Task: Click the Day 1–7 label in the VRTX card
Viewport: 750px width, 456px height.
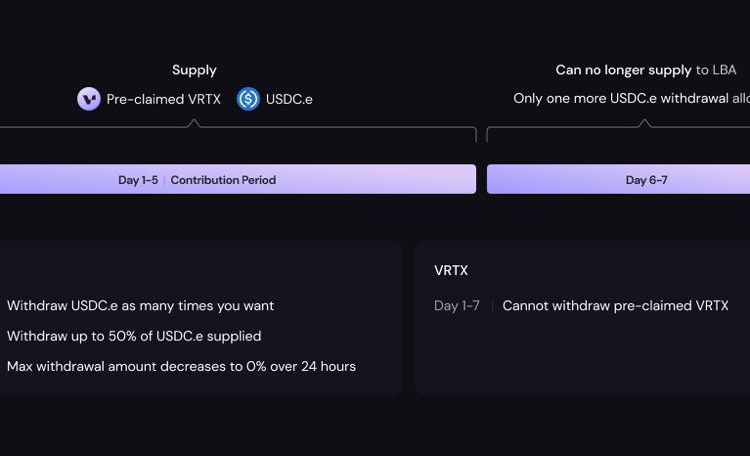Action: coord(457,306)
